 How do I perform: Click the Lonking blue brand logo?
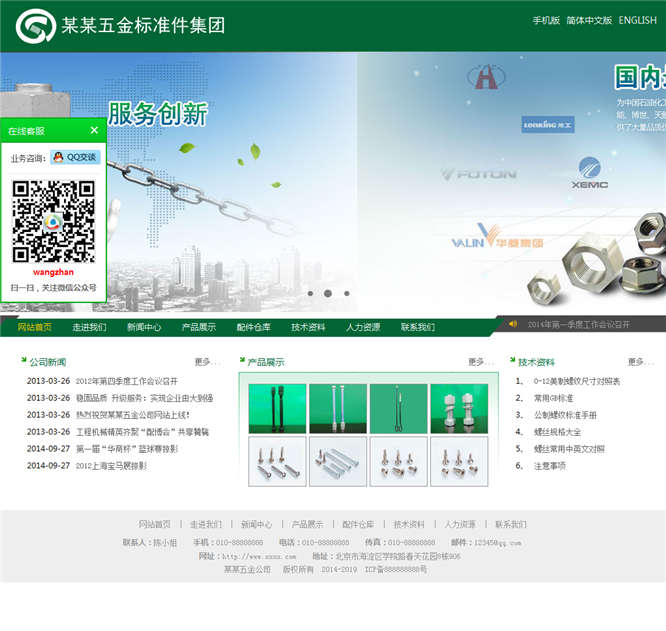click(x=547, y=124)
